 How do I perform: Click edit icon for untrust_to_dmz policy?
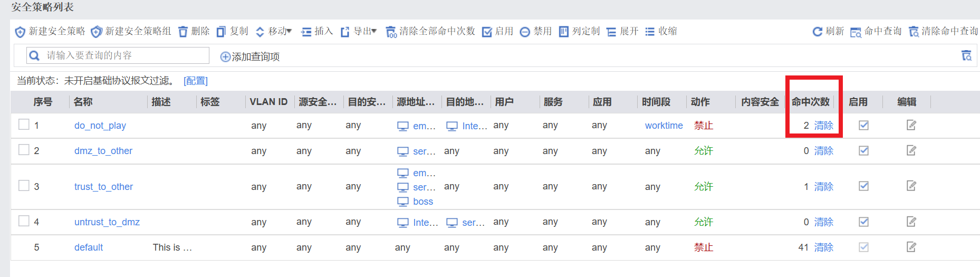coord(911,222)
